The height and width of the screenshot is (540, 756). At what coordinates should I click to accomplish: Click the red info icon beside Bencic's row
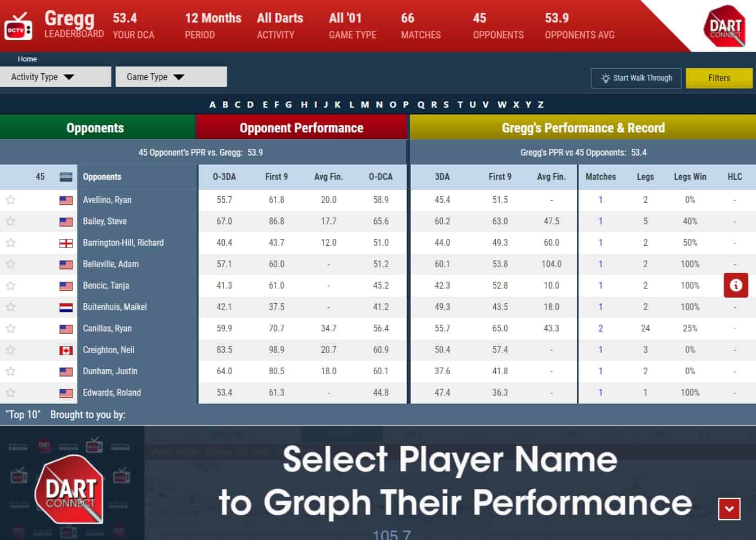[x=735, y=285]
